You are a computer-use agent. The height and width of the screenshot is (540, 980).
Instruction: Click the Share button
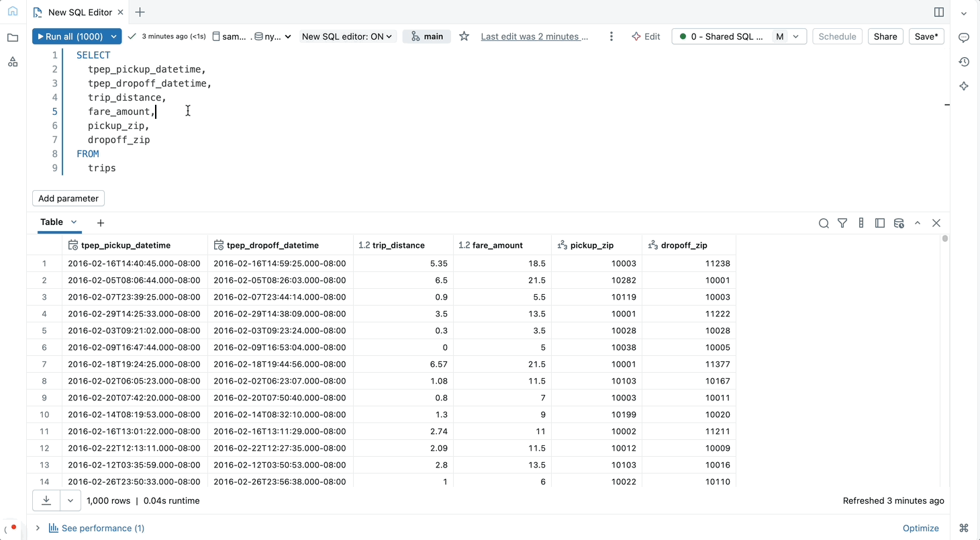[x=885, y=36]
